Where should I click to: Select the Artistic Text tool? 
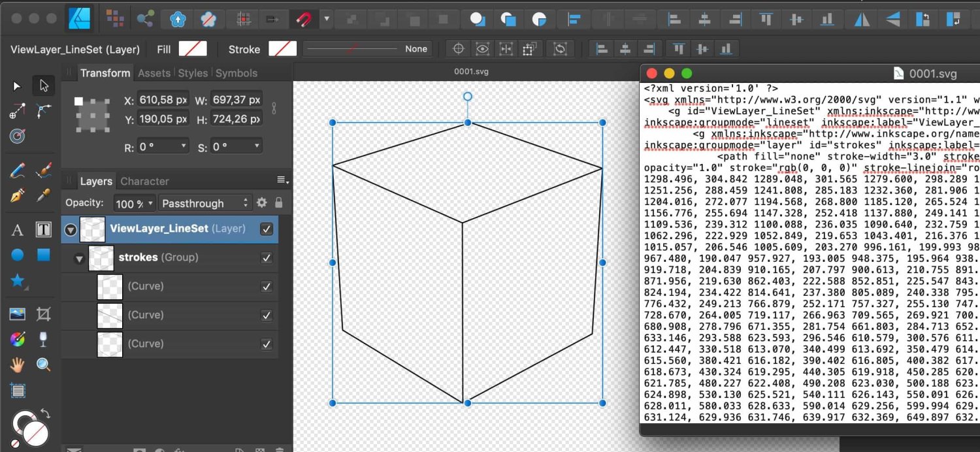pyautogui.click(x=16, y=229)
